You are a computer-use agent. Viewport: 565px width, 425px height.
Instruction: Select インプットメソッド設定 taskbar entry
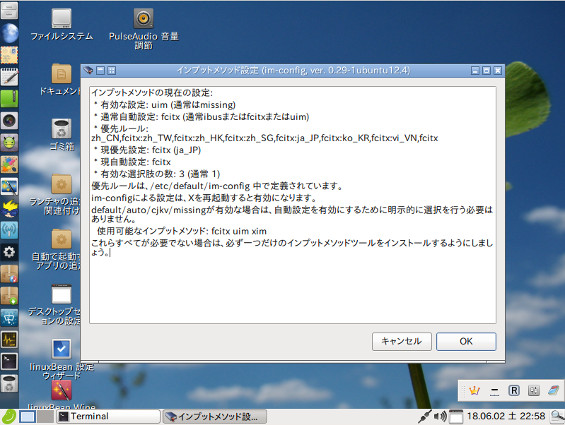(x=215, y=416)
